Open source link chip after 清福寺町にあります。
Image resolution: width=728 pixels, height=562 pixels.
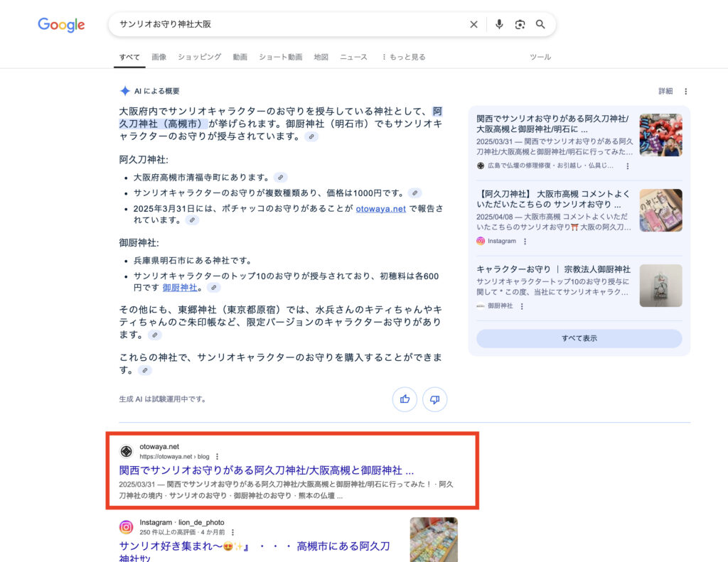[x=280, y=178]
